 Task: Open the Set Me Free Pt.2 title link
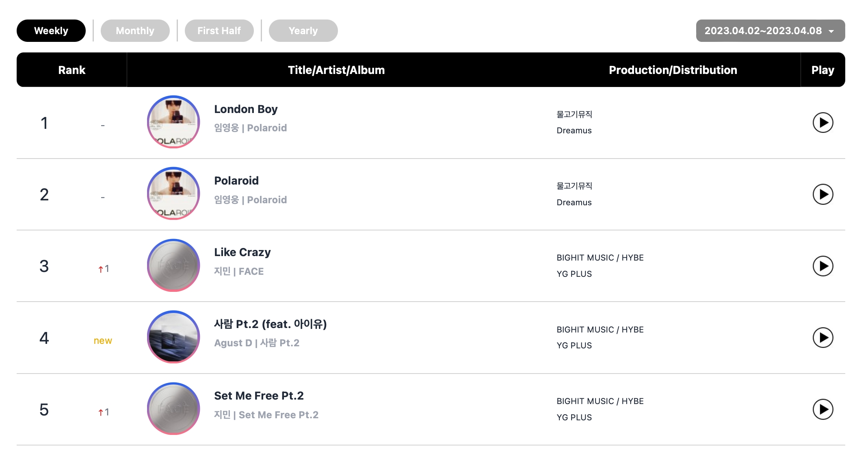(259, 395)
